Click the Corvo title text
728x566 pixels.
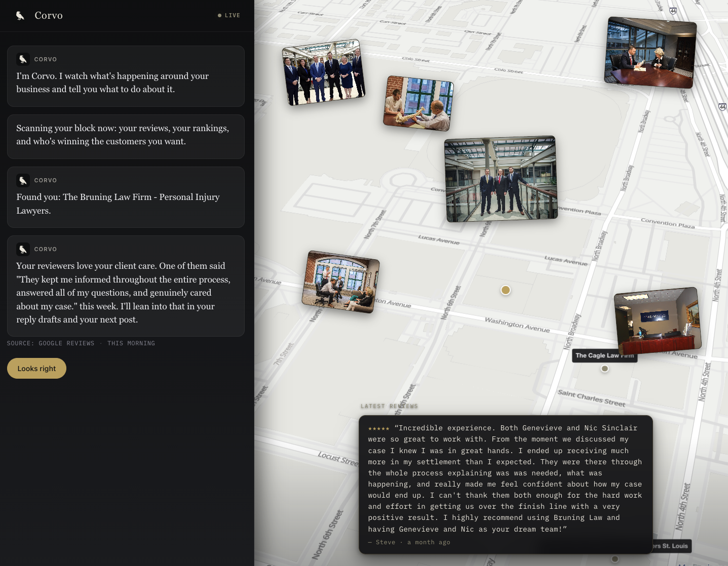49,16
